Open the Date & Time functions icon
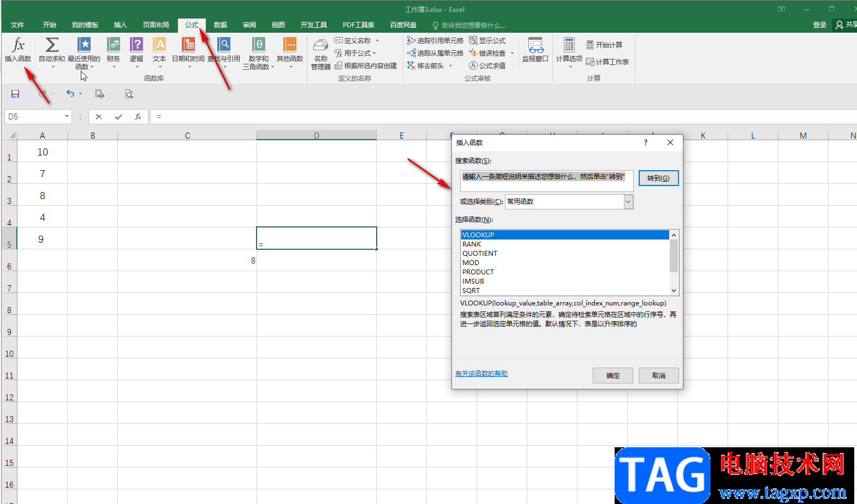The image size is (857, 504). (x=188, y=52)
